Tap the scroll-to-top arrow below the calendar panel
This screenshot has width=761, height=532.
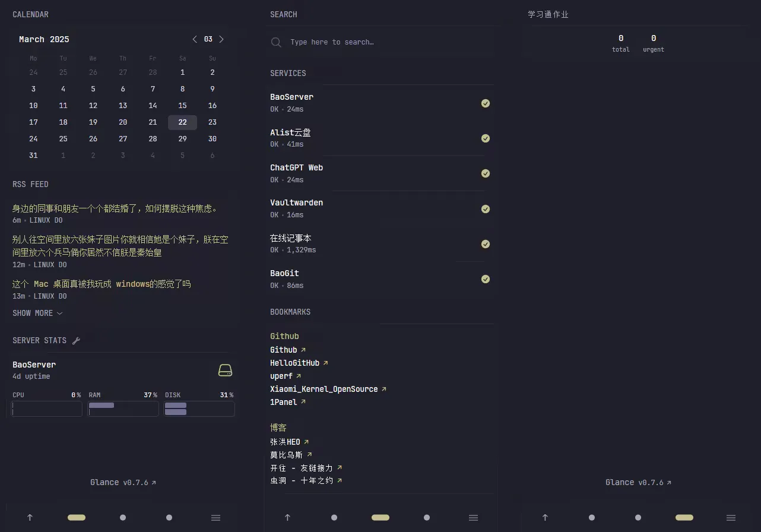pos(30,518)
